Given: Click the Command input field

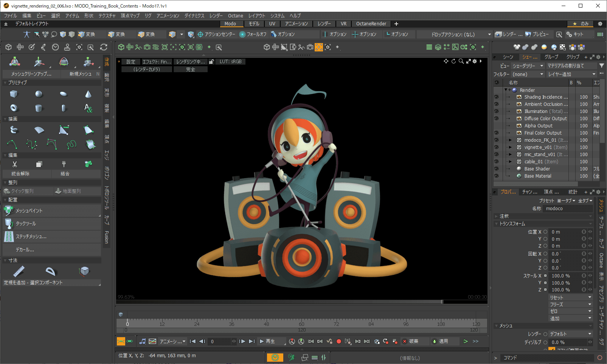Looking at the screenshot, I should tap(547, 358).
